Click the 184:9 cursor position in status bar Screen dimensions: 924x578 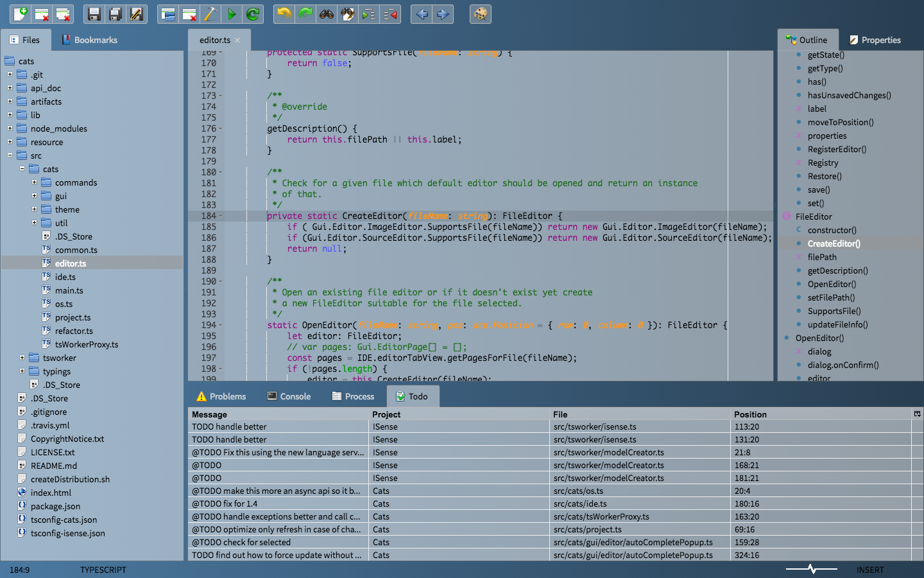point(19,570)
